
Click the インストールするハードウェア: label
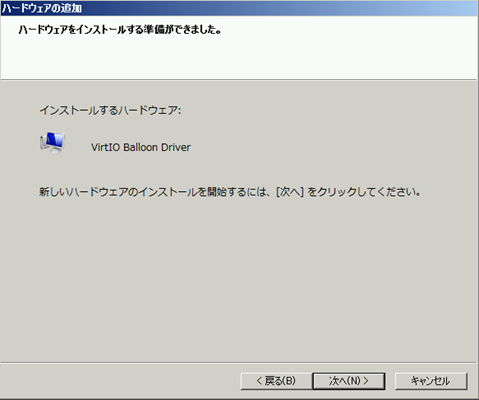coord(110,110)
